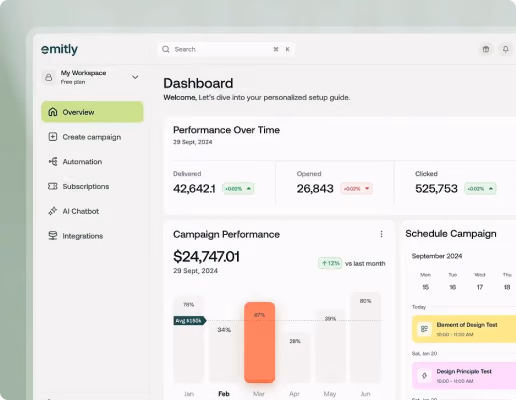This screenshot has height=400, width=516.
Task: Click the Opened value 26,843
Action: point(315,189)
